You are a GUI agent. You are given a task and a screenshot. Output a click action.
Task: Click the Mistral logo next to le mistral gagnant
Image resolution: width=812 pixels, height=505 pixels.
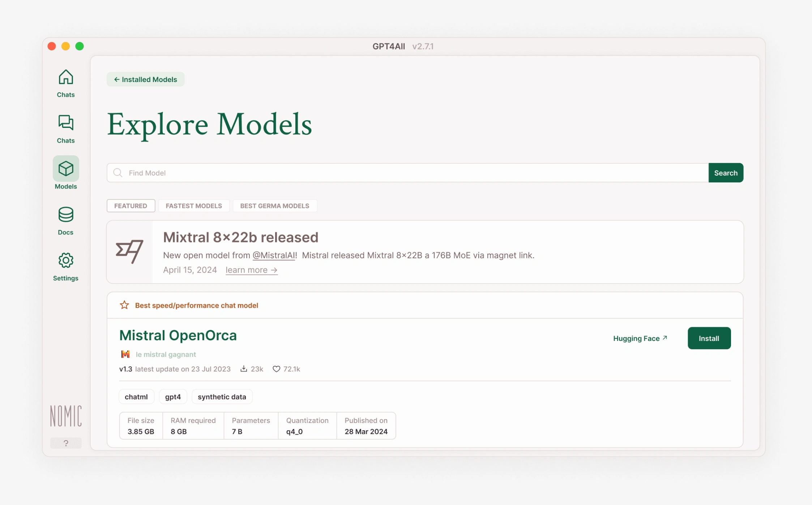(x=125, y=354)
